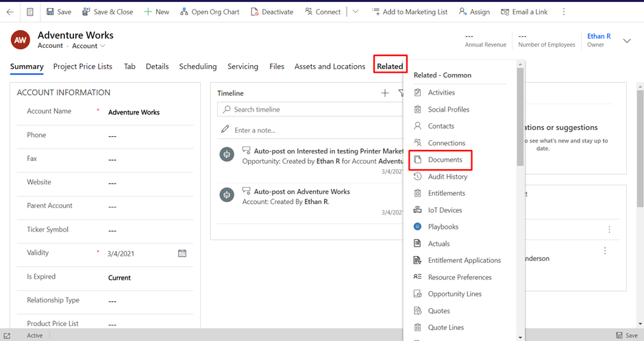Viewport: 644px width, 341px height.
Task: Open the toolbar overflow menu (three dots)
Action: pos(563,12)
